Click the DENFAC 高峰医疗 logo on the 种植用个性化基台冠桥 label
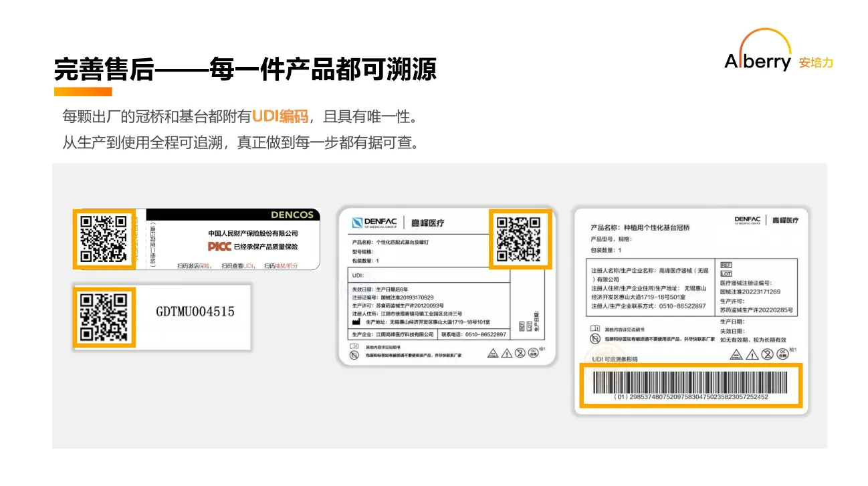 click(766, 220)
